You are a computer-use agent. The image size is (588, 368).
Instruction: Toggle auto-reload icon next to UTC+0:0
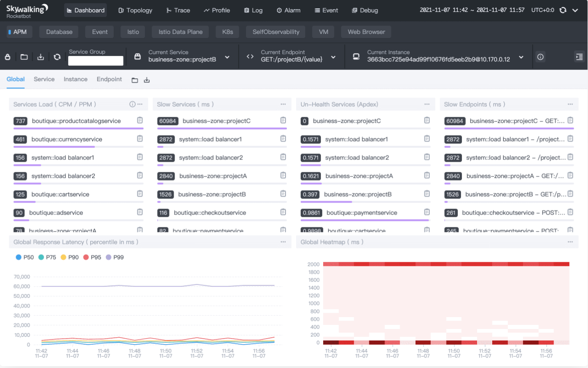click(563, 10)
